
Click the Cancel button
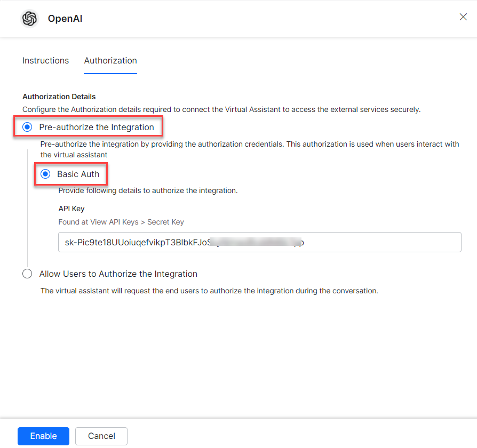[x=101, y=436]
